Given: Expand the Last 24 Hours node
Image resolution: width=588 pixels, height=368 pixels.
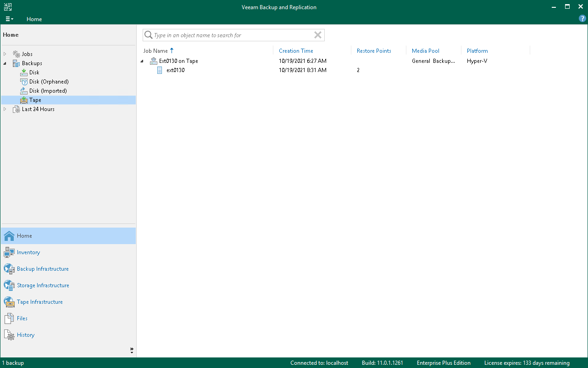Looking at the screenshot, I should coord(5,109).
